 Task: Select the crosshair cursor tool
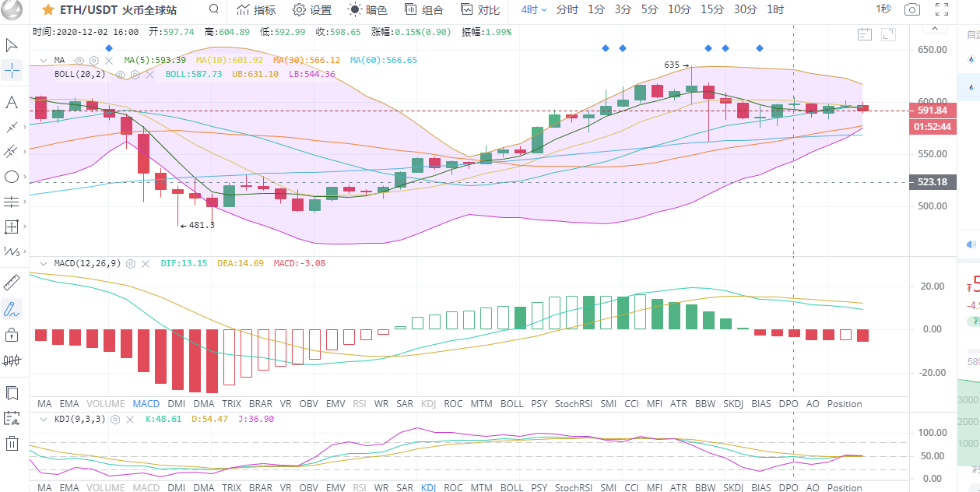coord(12,72)
